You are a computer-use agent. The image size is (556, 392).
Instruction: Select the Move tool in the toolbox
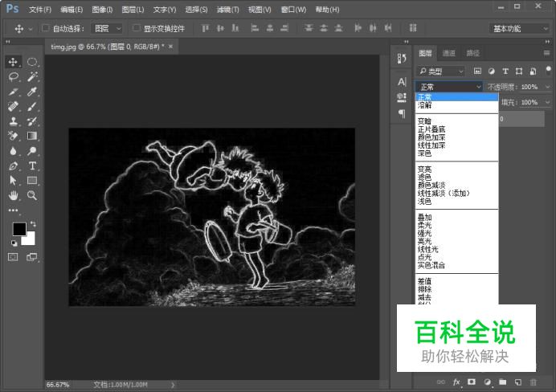(13, 62)
